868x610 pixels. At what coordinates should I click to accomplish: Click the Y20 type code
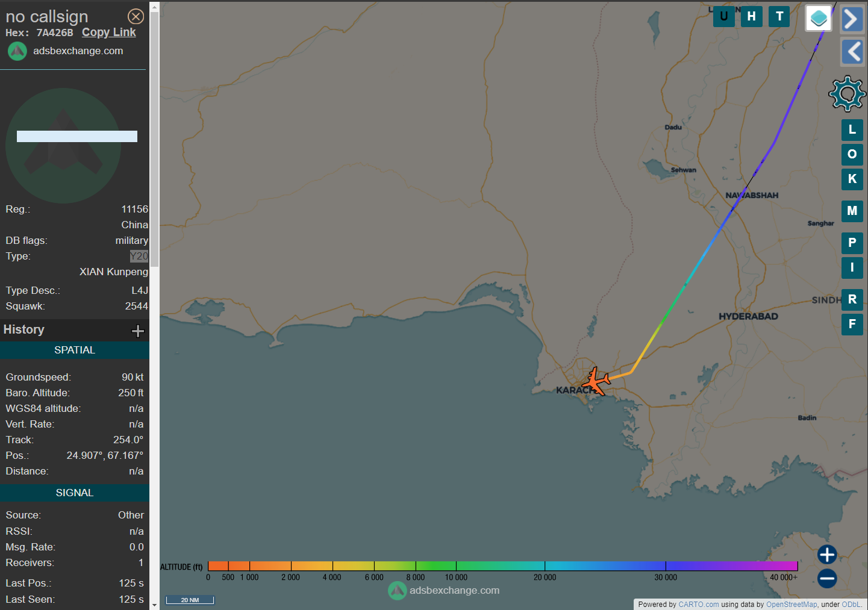tap(139, 256)
